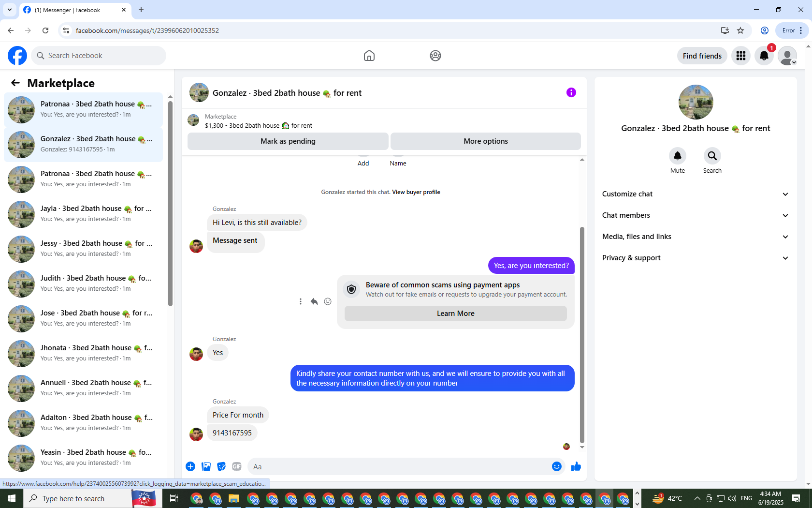Open conversation information purple icon
Image resolution: width=812 pixels, height=508 pixels.
[571, 92]
